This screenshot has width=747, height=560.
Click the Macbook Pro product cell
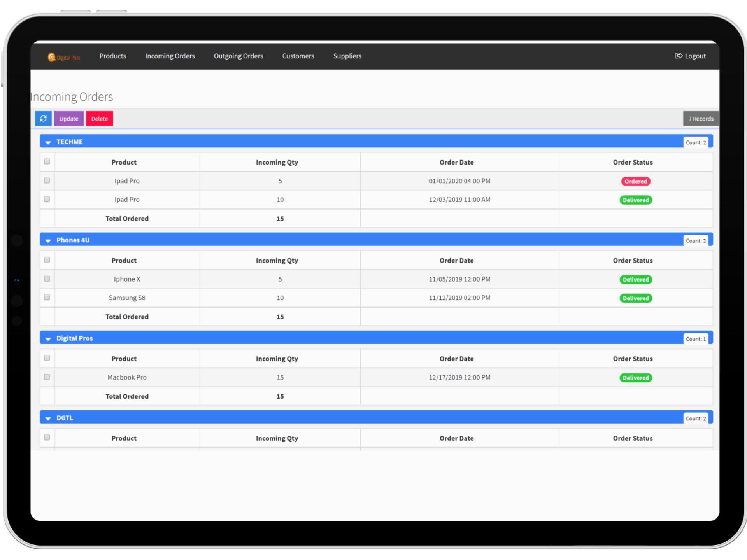pyautogui.click(x=127, y=377)
